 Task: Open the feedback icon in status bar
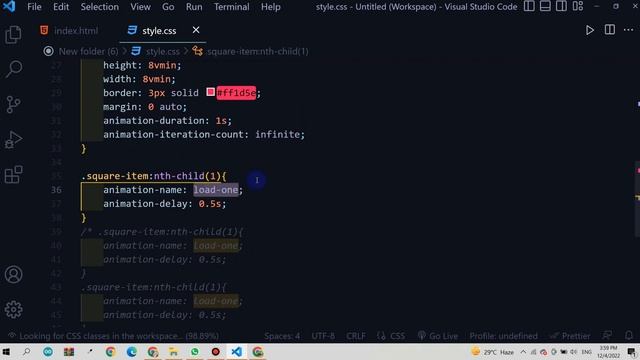click(607, 336)
